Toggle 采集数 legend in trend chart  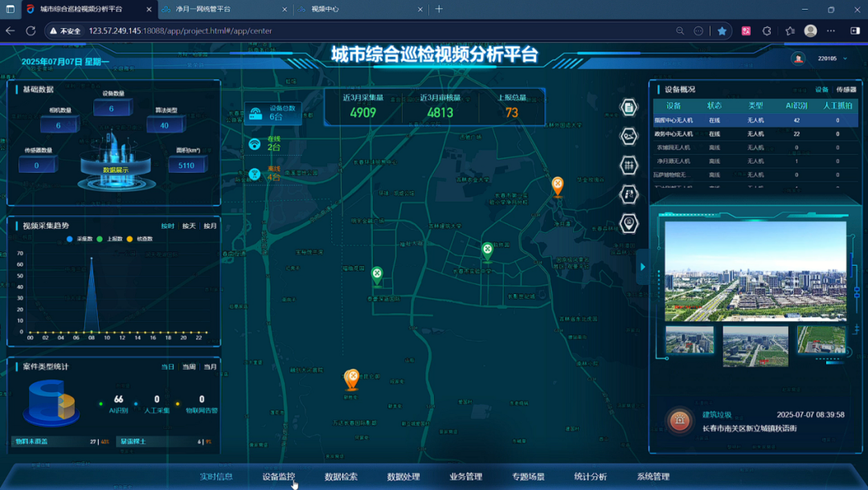[x=80, y=239]
